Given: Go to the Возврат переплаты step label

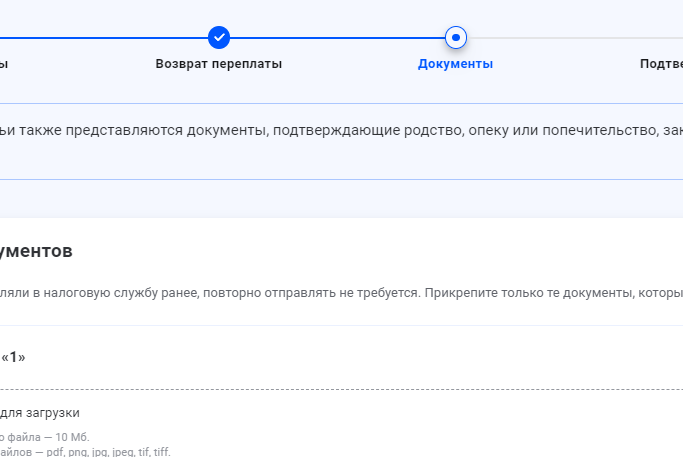Looking at the screenshot, I should (218, 64).
